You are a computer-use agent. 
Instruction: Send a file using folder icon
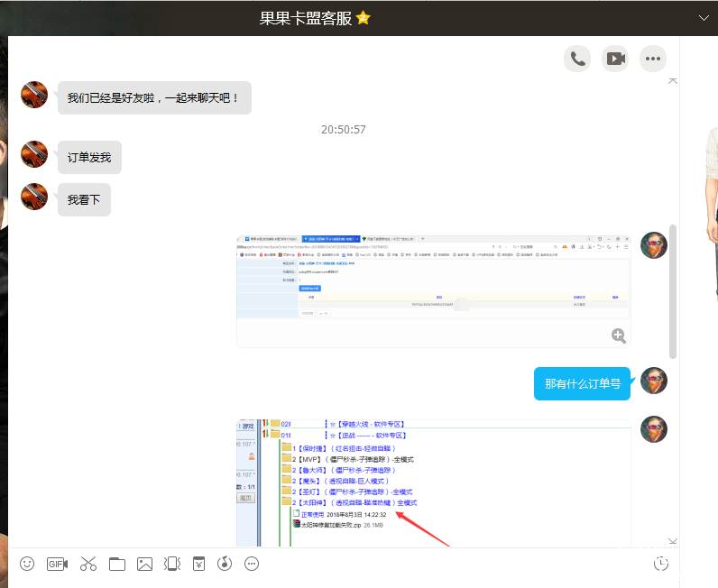point(116,564)
